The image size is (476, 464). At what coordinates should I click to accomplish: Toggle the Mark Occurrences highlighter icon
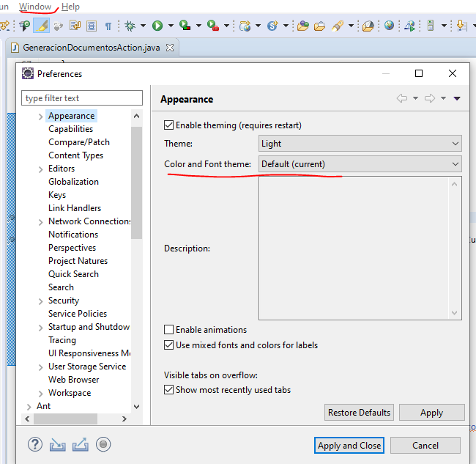click(42, 26)
